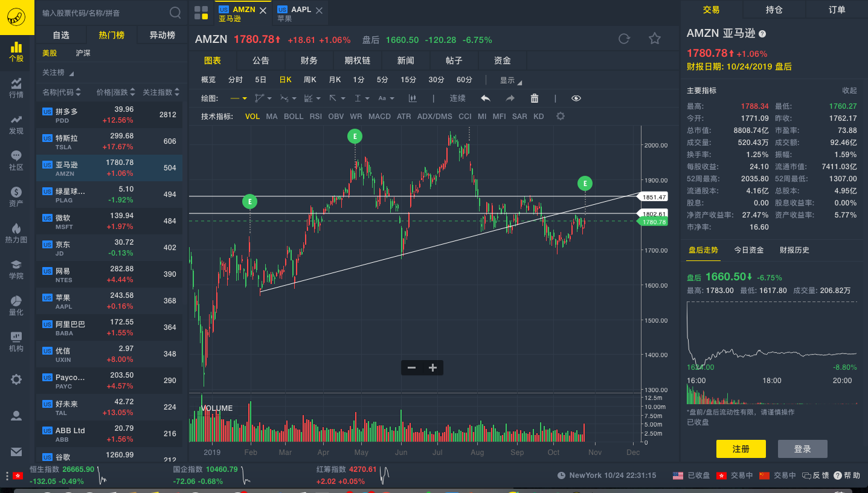Add AMZN to favorites with star

click(x=655, y=39)
